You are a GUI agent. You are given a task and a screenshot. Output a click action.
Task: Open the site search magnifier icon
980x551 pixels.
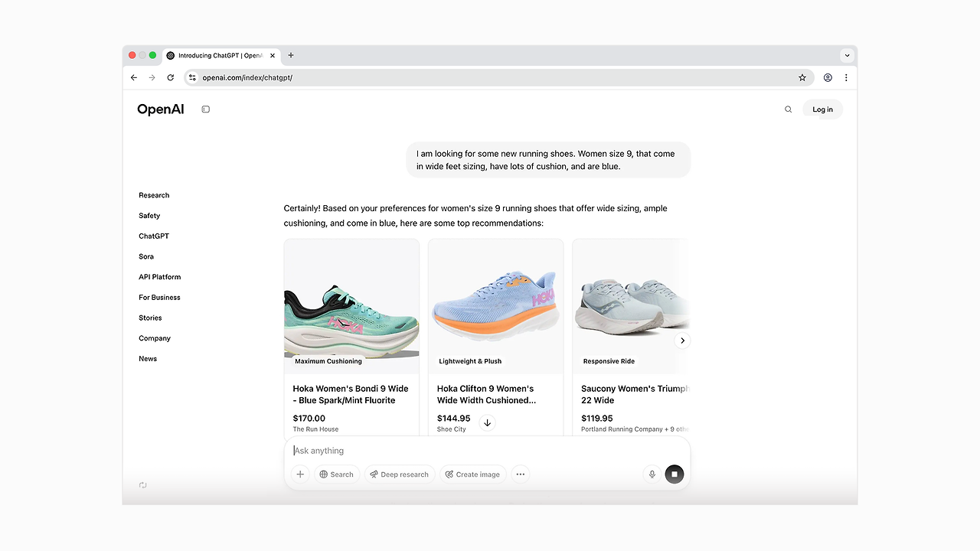788,109
